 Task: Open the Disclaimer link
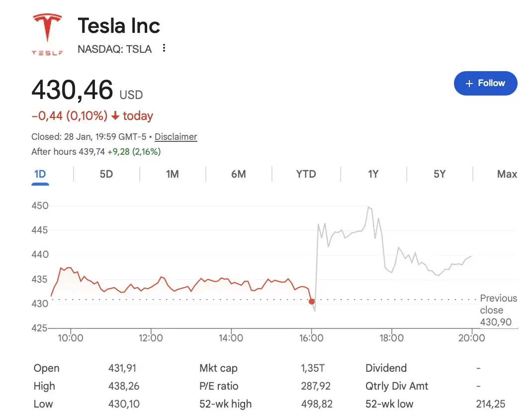pos(176,136)
